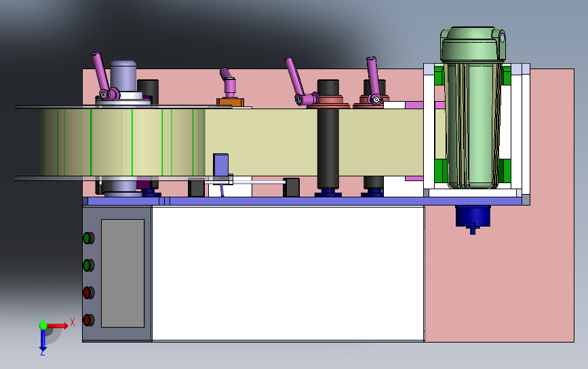The width and height of the screenshot is (588, 369).
Task: Select the blue base plate rail
Action: click(302, 201)
